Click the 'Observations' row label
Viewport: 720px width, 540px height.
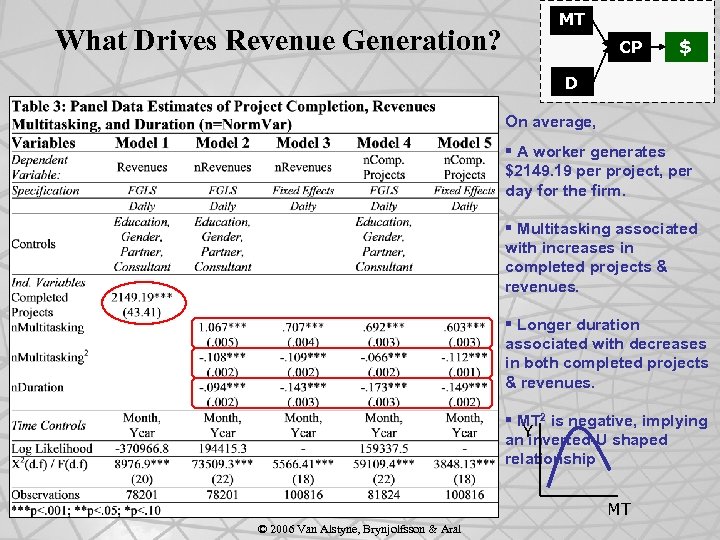coord(45,495)
